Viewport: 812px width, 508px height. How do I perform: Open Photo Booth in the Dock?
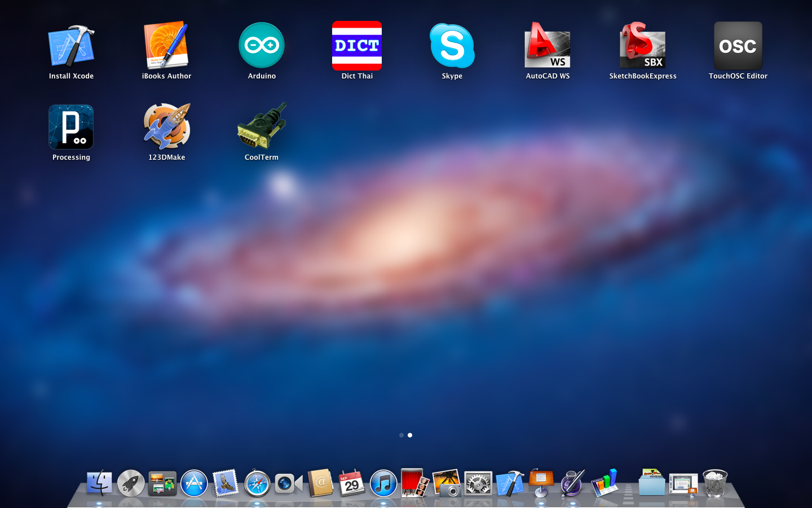tap(415, 483)
